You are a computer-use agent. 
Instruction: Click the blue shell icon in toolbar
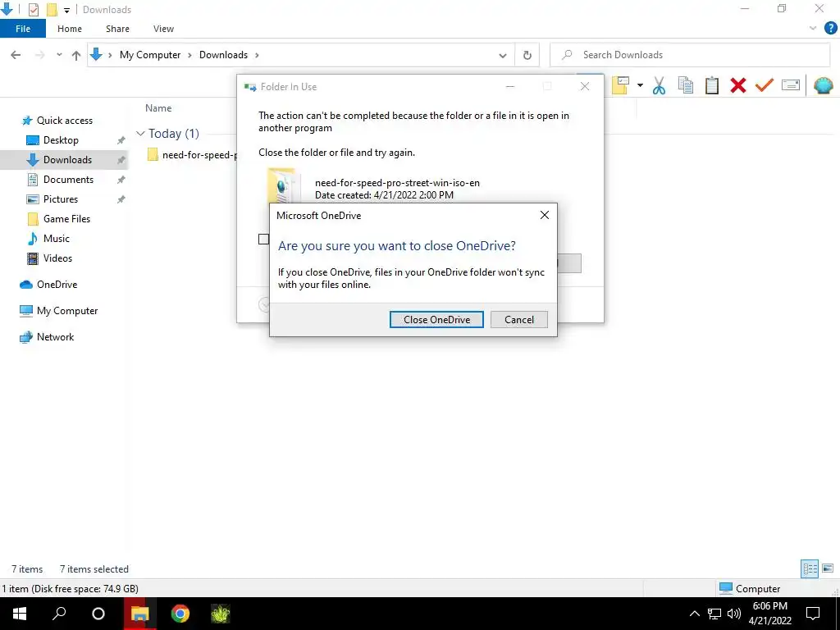coord(823,85)
